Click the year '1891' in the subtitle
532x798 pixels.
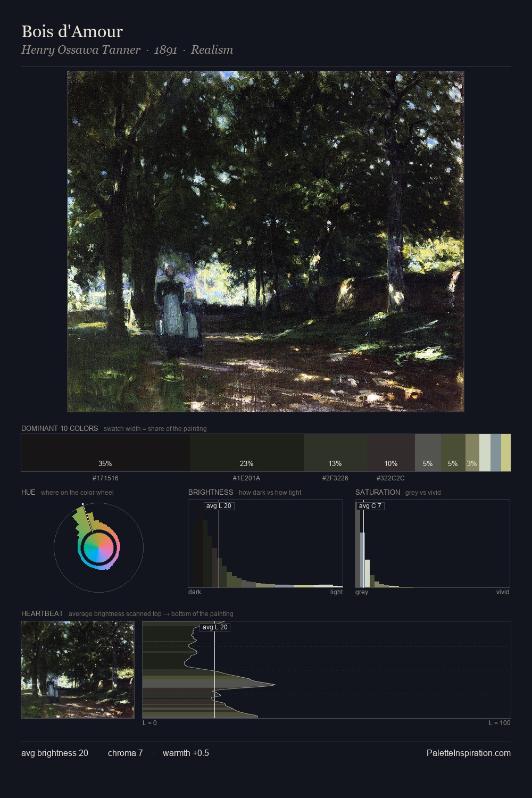[x=165, y=50]
